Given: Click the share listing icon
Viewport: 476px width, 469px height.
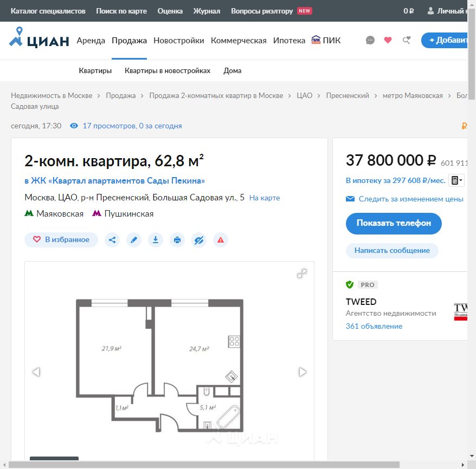Looking at the screenshot, I should [112, 240].
